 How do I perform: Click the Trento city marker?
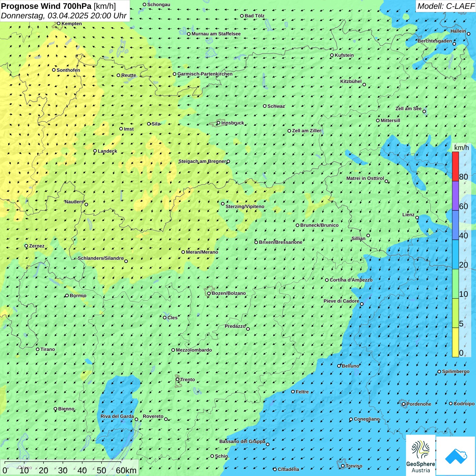pos(177,379)
